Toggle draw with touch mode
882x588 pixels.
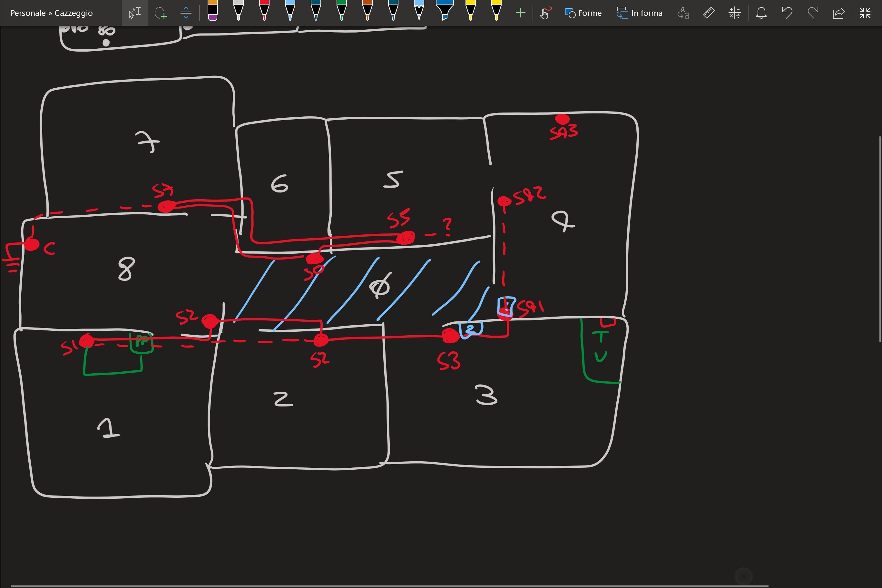545,13
